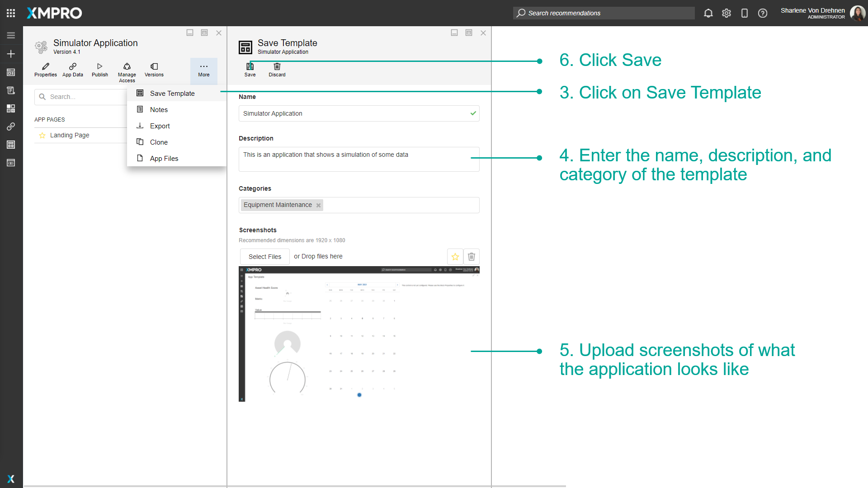The height and width of the screenshot is (488, 868).
Task: Toggle the screenshot star button
Action: tap(455, 256)
